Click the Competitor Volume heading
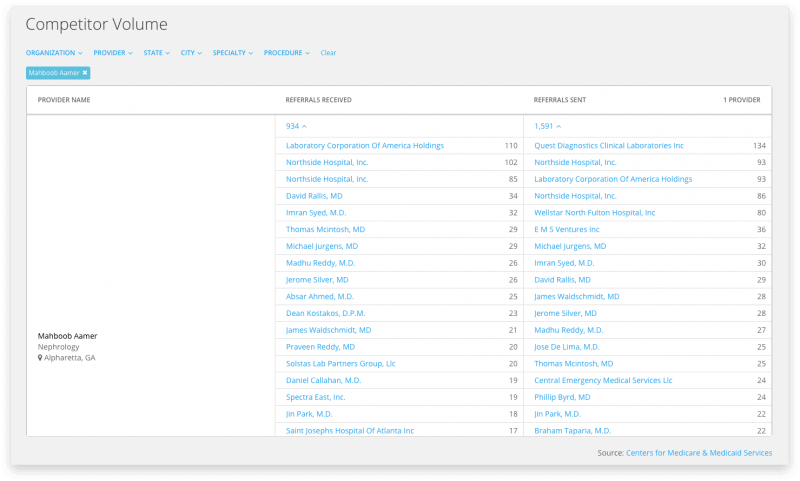This screenshot has width=800, height=481. pos(96,24)
